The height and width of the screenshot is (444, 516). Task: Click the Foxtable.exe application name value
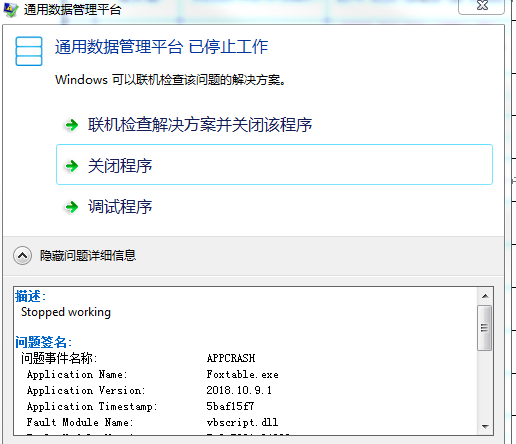(x=242, y=374)
